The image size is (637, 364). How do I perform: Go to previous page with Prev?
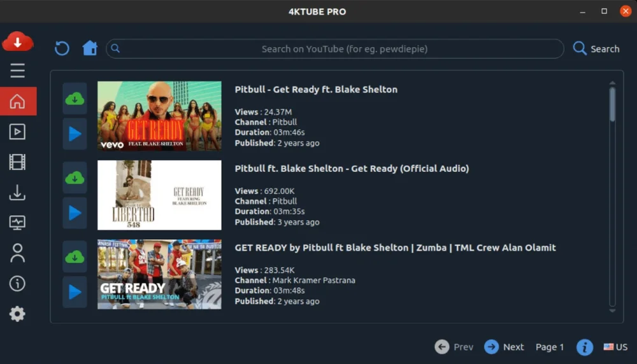(454, 347)
